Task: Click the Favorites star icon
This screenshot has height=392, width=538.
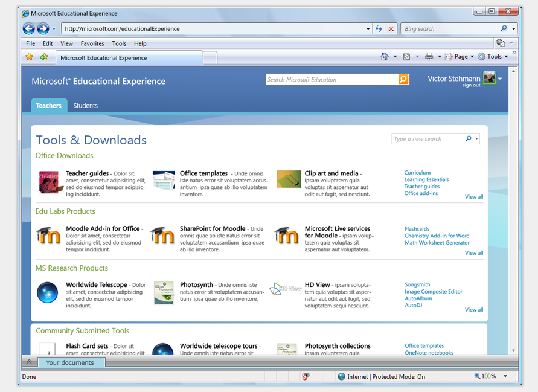Action: tap(30, 57)
